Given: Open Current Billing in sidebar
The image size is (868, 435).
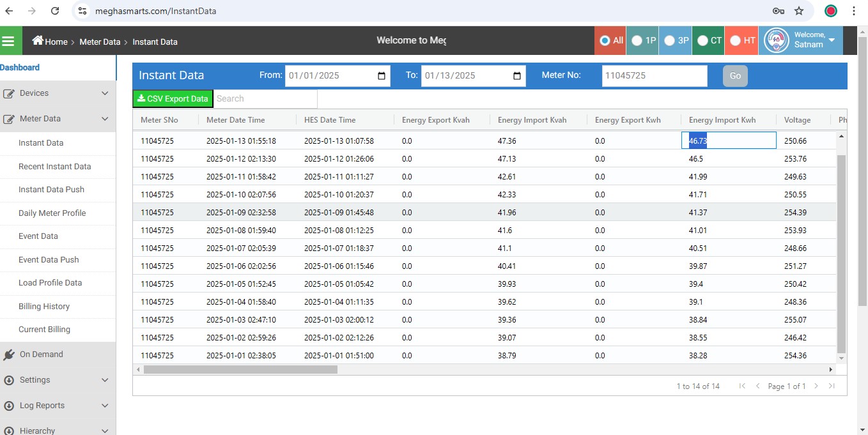Looking at the screenshot, I should (45, 330).
